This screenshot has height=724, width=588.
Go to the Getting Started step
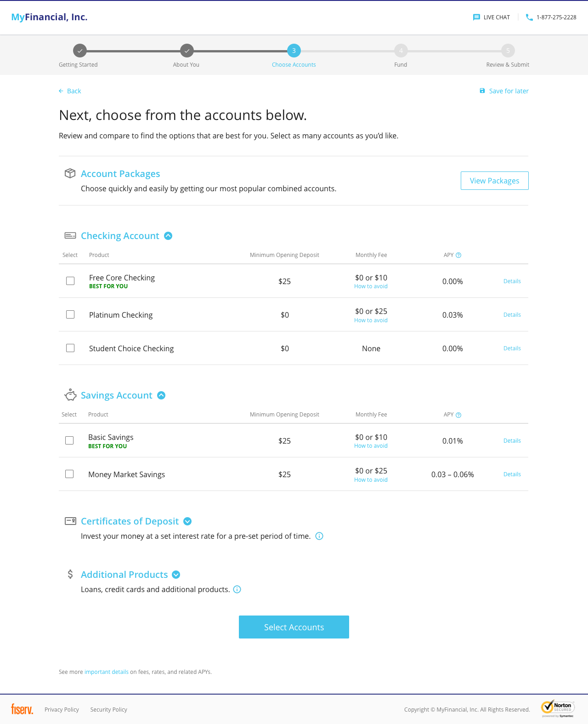pos(79,51)
